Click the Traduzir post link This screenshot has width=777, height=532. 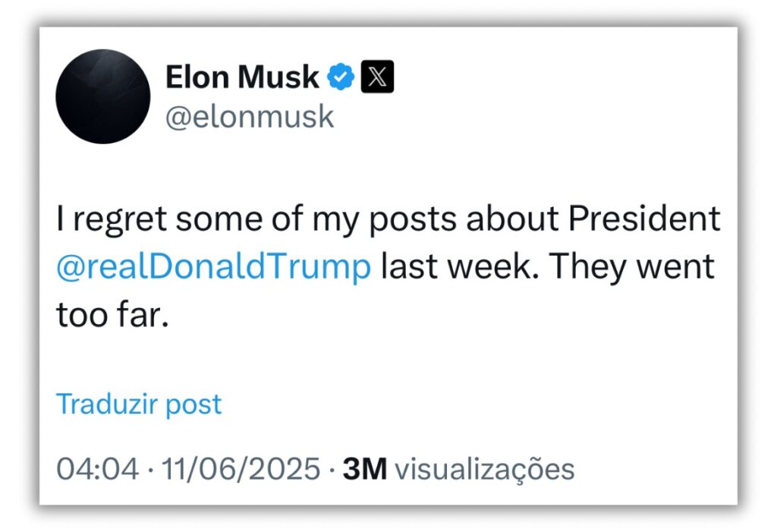click(x=139, y=404)
